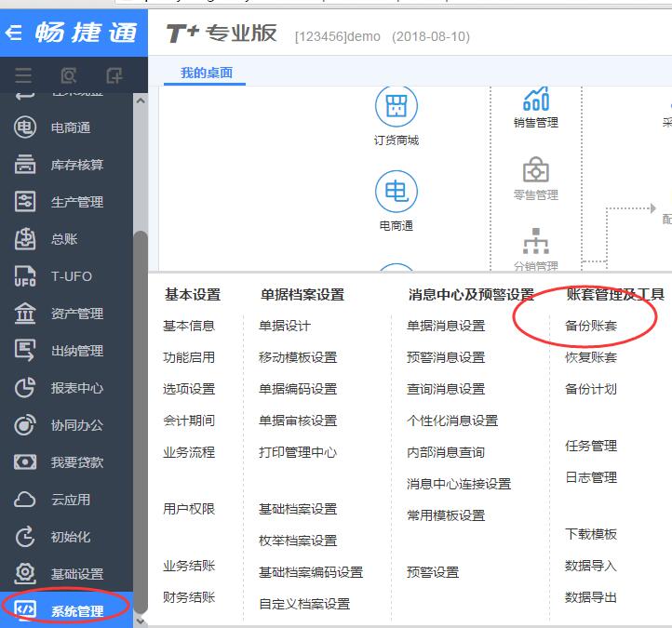
Task: Open 库存核算 from the sidebar
Action: [24, 165]
